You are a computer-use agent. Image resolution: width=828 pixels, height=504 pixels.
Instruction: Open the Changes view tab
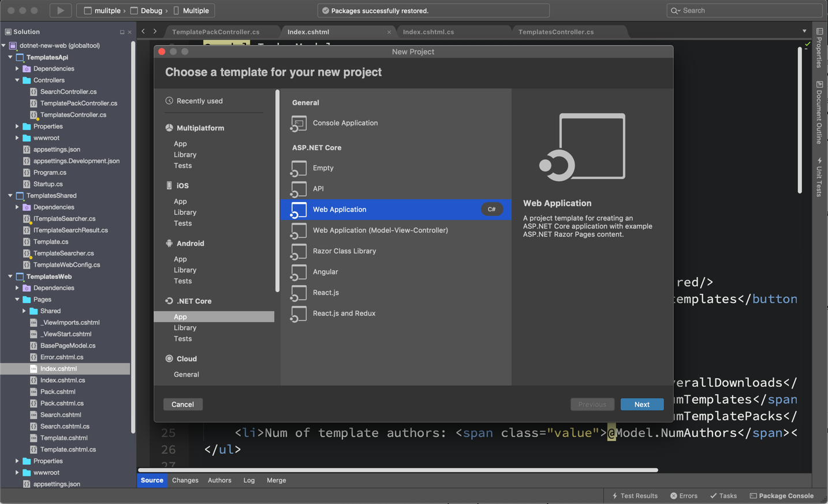point(185,480)
